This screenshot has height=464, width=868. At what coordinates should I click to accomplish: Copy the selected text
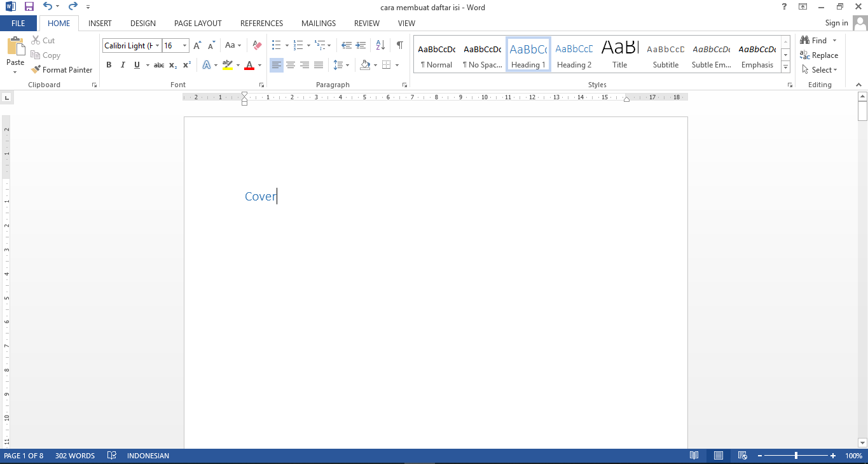[x=45, y=55]
